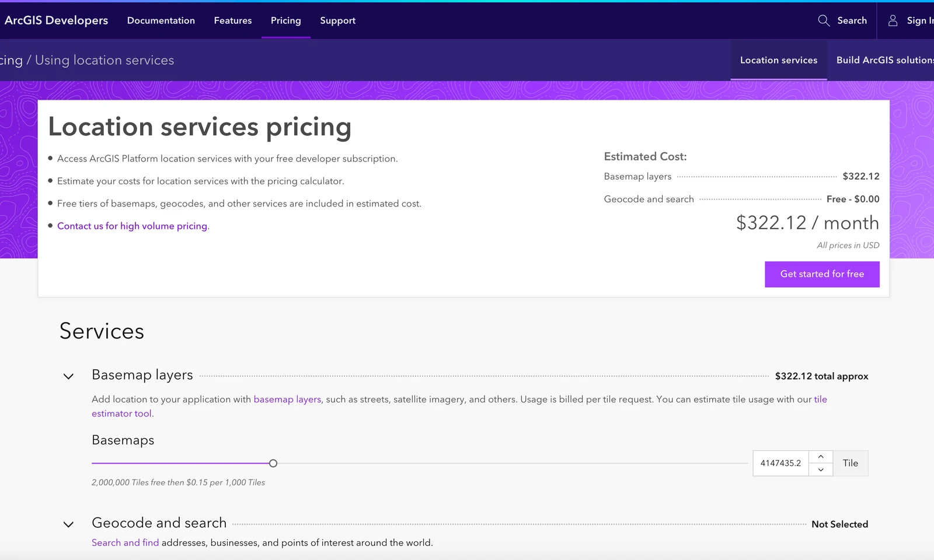Click the 2,000,000 Tiles free note
934x560 pixels.
pyautogui.click(x=178, y=482)
